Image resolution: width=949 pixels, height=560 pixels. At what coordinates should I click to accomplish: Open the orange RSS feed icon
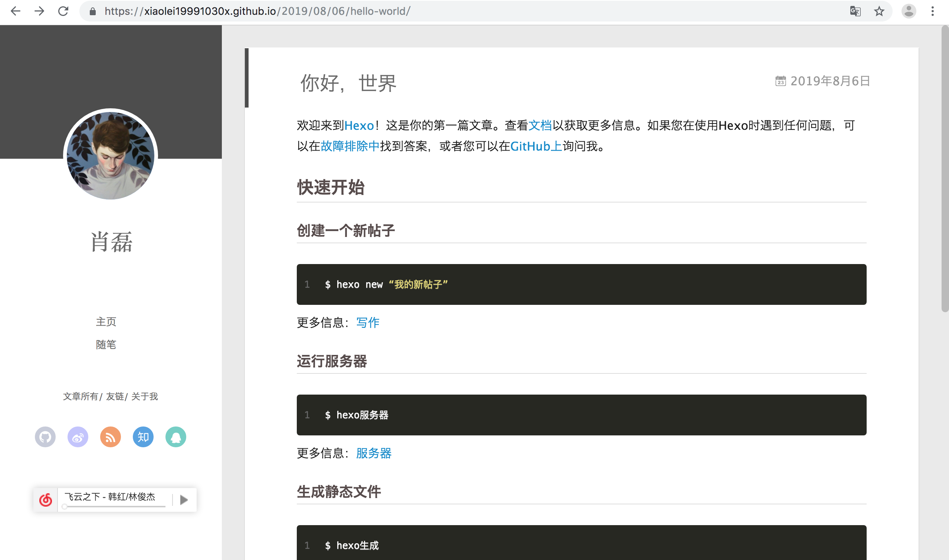point(110,437)
